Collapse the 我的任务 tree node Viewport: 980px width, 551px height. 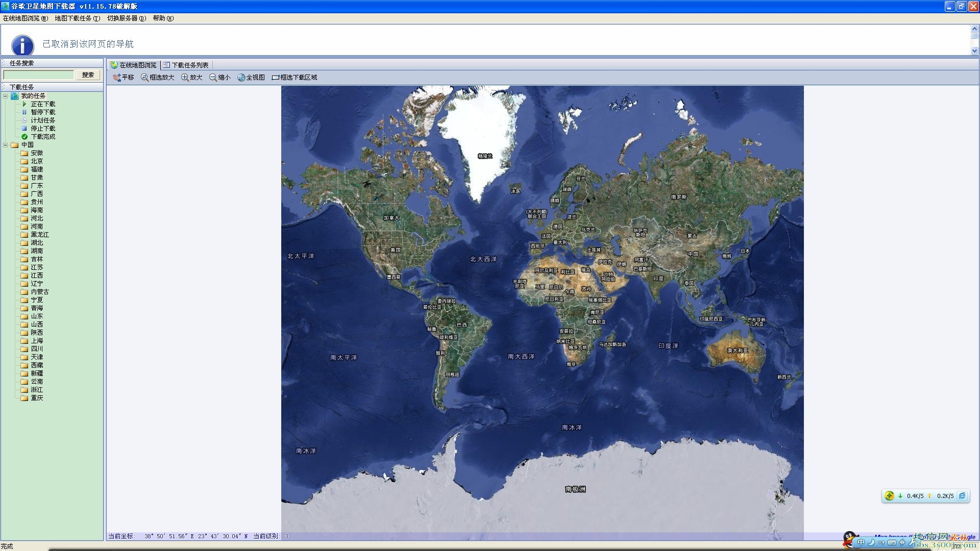click(x=6, y=96)
